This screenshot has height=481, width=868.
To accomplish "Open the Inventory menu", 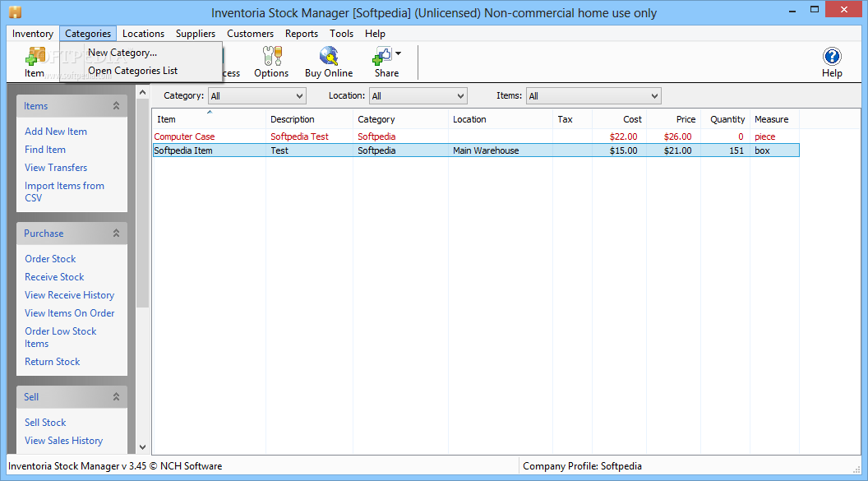I will tap(33, 34).
